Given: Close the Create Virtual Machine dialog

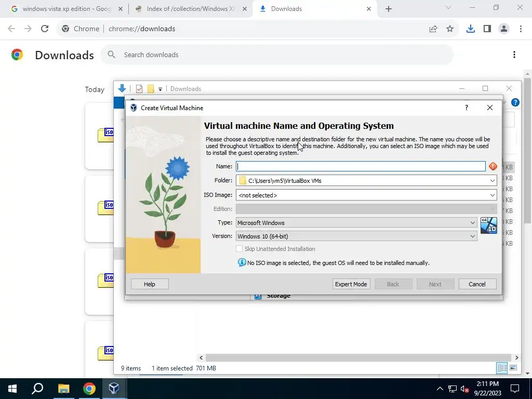Looking at the screenshot, I should (489, 108).
